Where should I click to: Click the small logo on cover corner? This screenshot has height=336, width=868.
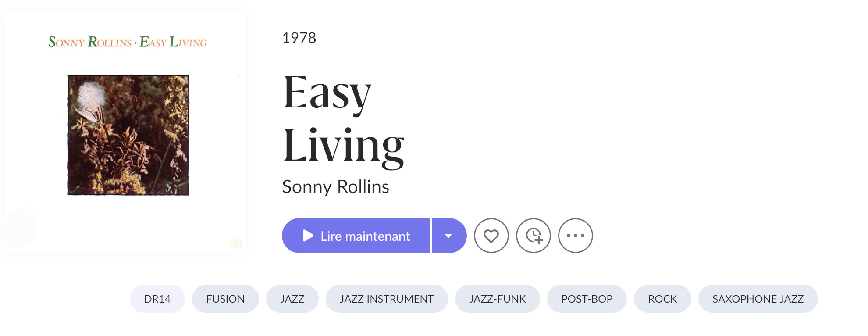coord(236,244)
